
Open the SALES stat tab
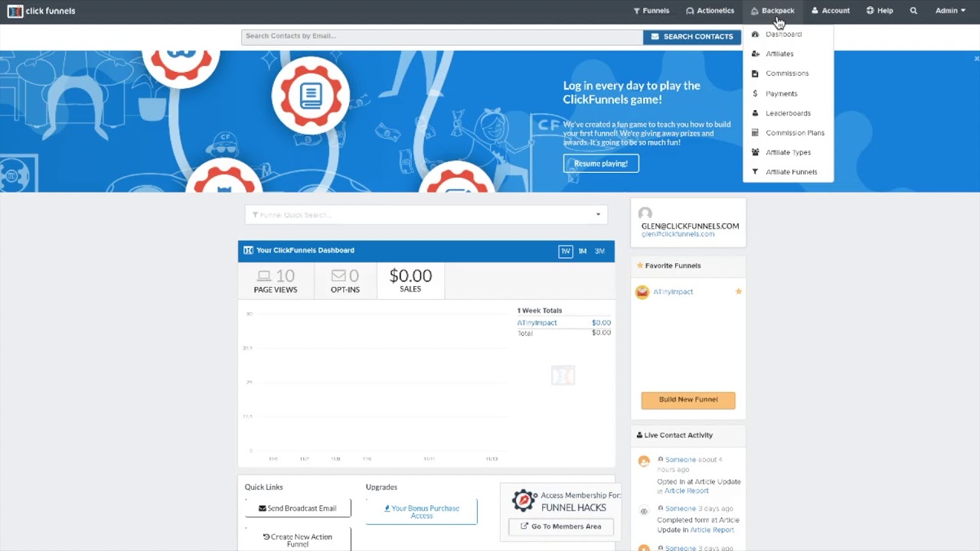click(x=410, y=281)
